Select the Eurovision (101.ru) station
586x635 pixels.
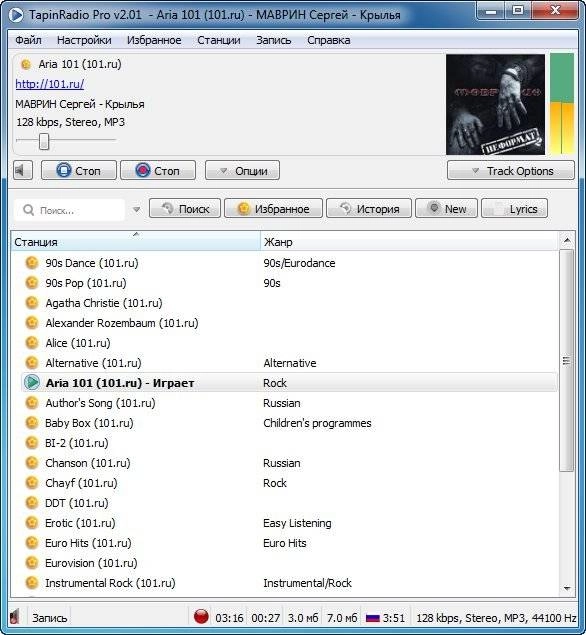point(92,563)
